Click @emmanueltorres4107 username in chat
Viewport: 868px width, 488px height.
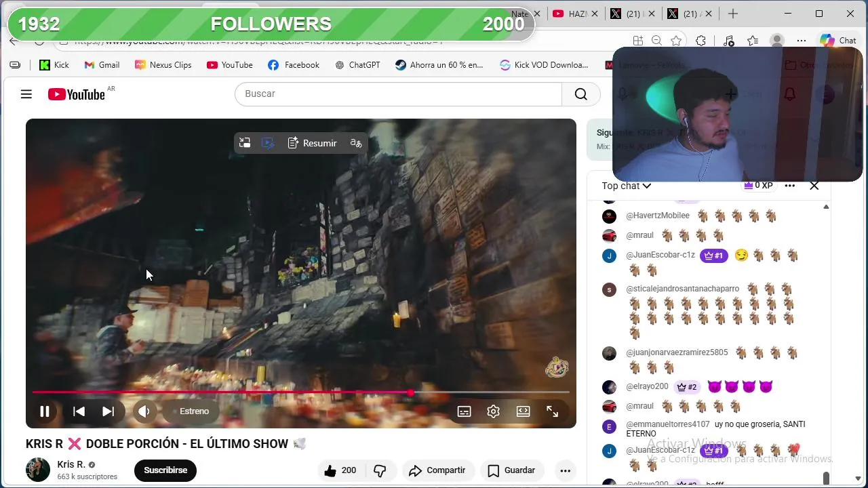pyautogui.click(x=668, y=424)
